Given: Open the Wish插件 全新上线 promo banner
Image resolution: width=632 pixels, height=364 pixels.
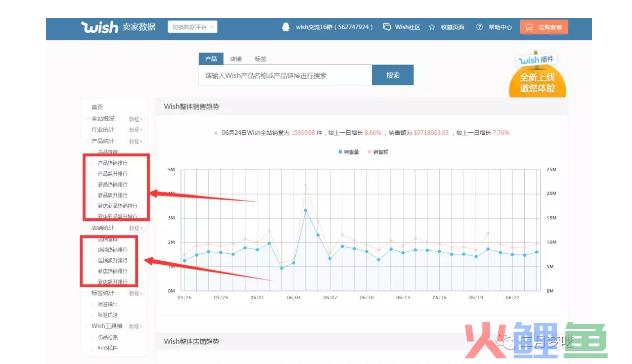Looking at the screenshot, I should (537, 75).
